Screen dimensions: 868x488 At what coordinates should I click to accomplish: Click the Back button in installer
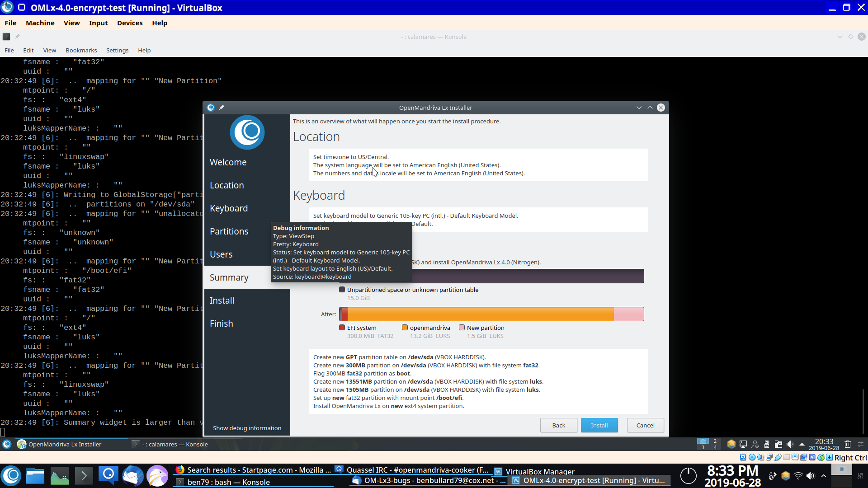[x=558, y=425]
